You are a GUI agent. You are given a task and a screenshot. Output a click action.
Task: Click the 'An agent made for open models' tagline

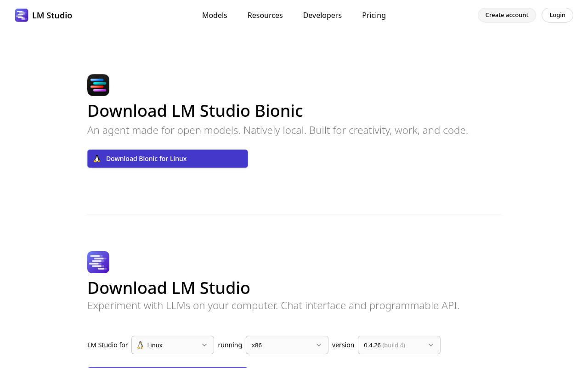coord(277,130)
